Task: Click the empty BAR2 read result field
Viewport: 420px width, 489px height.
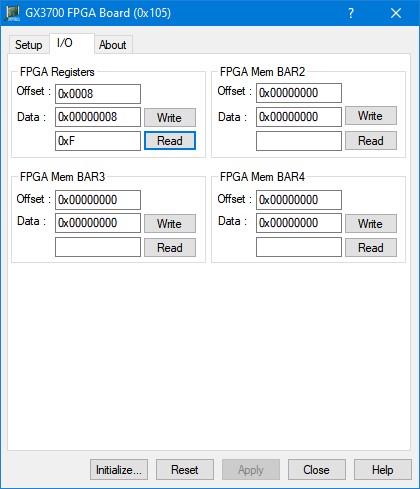Action: point(299,141)
